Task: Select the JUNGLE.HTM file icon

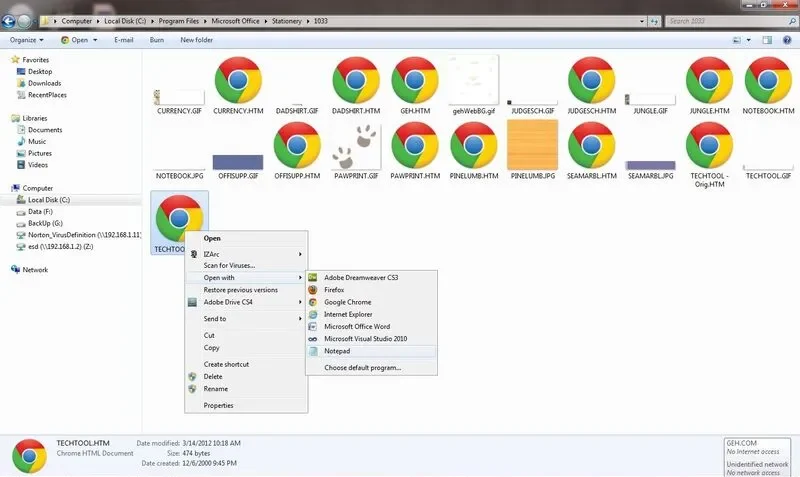Action: tap(710, 81)
